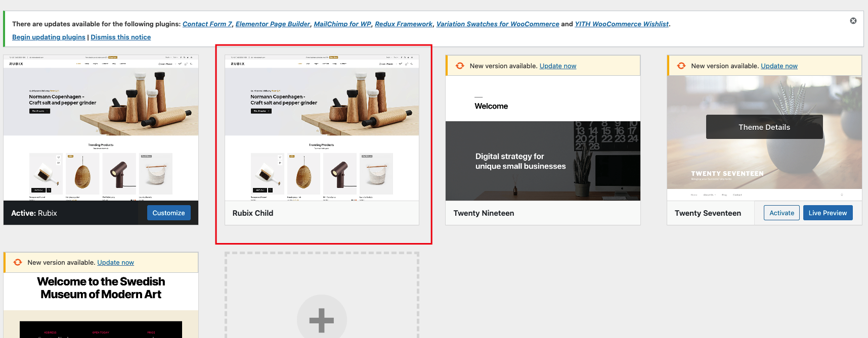The height and width of the screenshot is (338, 868).
Task: Click Begin updating plugins
Action: (x=49, y=37)
